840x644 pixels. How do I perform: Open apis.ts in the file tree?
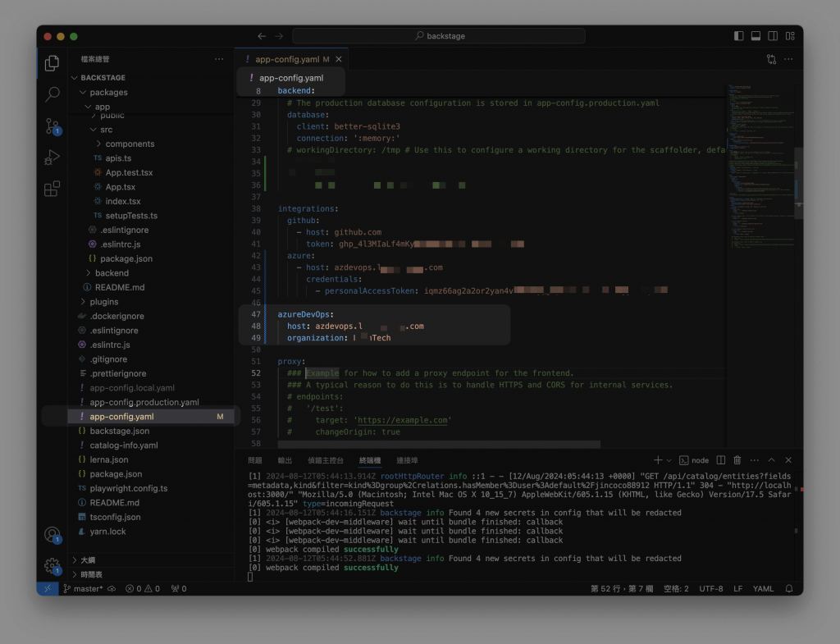(x=118, y=158)
